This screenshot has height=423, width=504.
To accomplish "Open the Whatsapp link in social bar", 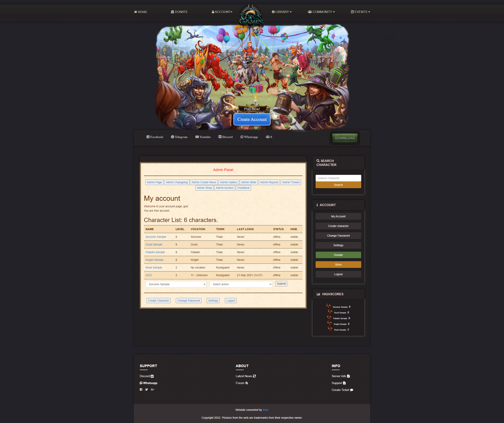I will (249, 137).
